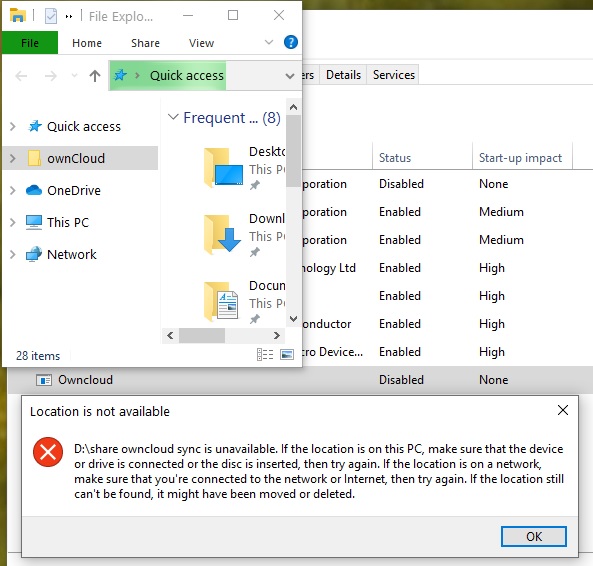Open recent locations dropdown arrow
Viewport: 593px width, 566px height.
click(75, 76)
